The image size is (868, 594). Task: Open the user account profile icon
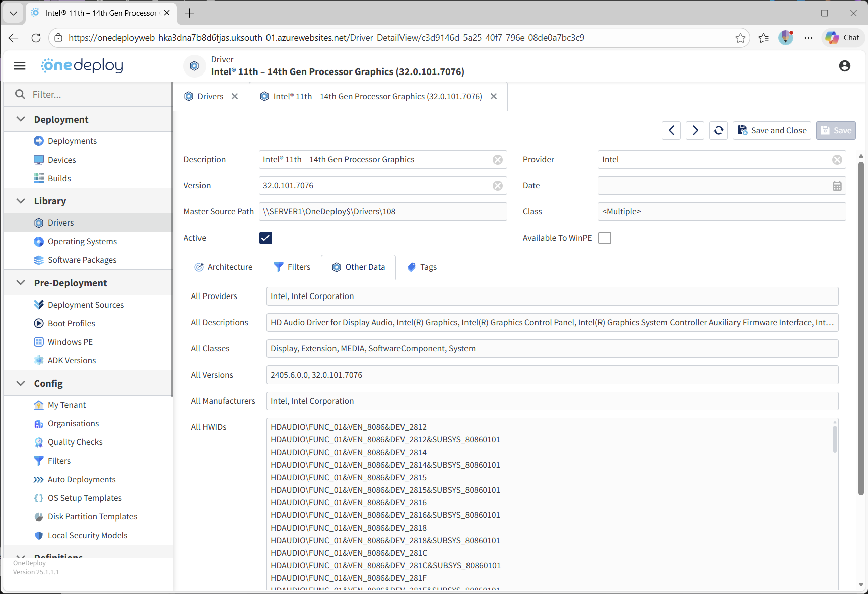[x=844, y=66]
